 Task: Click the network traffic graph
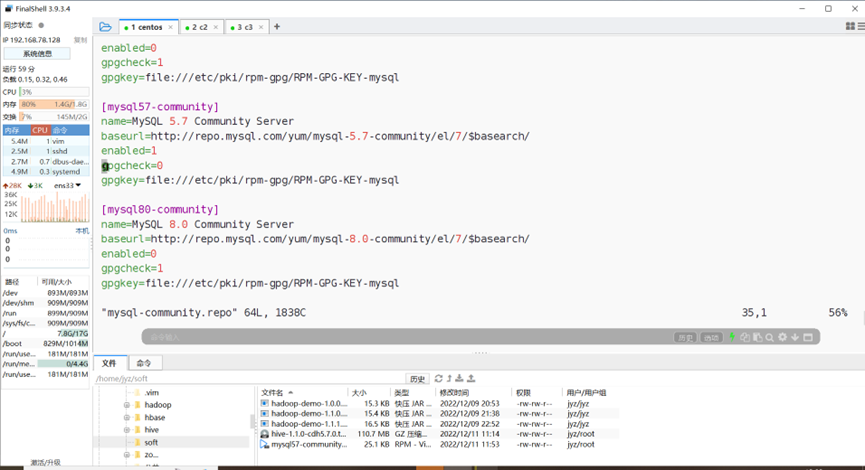tap(54, 206)
